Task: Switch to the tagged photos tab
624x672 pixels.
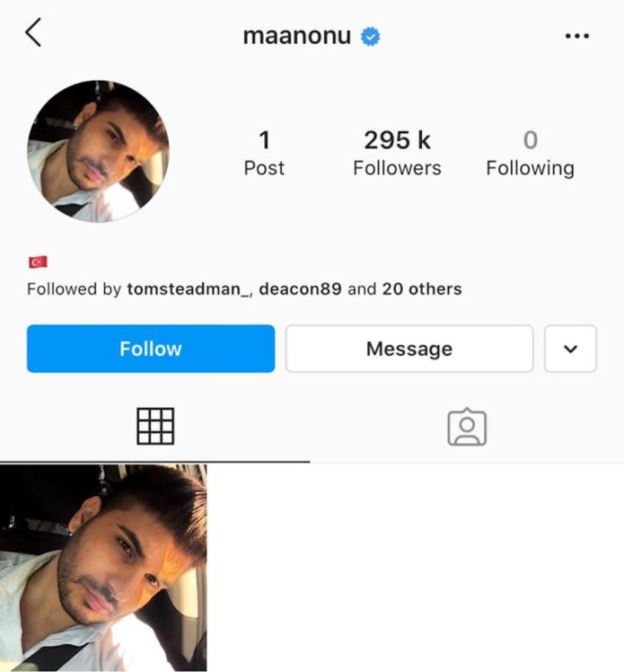Action: (467, 427)
